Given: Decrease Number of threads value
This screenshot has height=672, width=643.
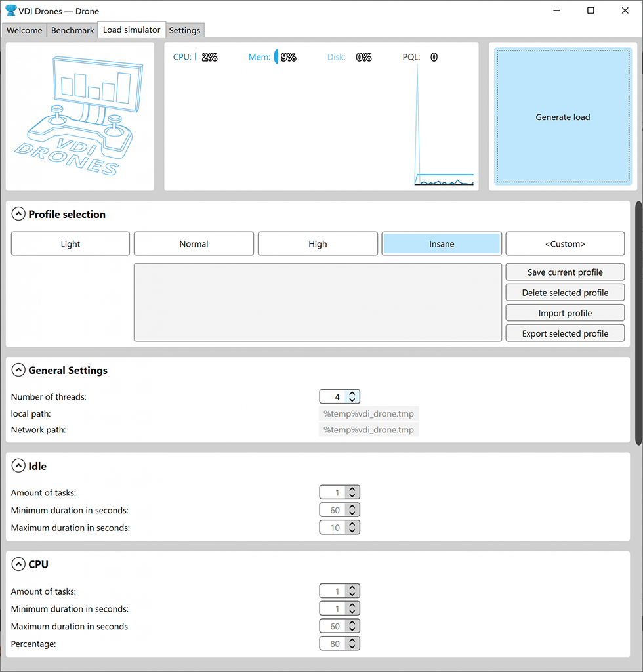Looking at the screenshot, I should click(352, 400).
